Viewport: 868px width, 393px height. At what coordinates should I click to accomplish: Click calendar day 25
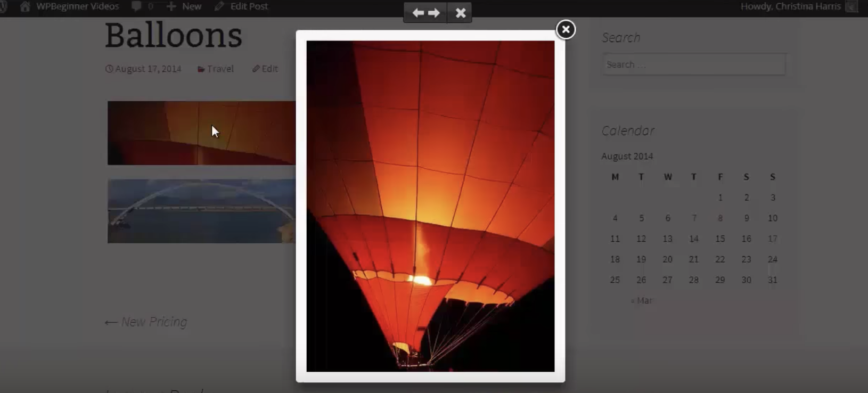pos(615,280)
